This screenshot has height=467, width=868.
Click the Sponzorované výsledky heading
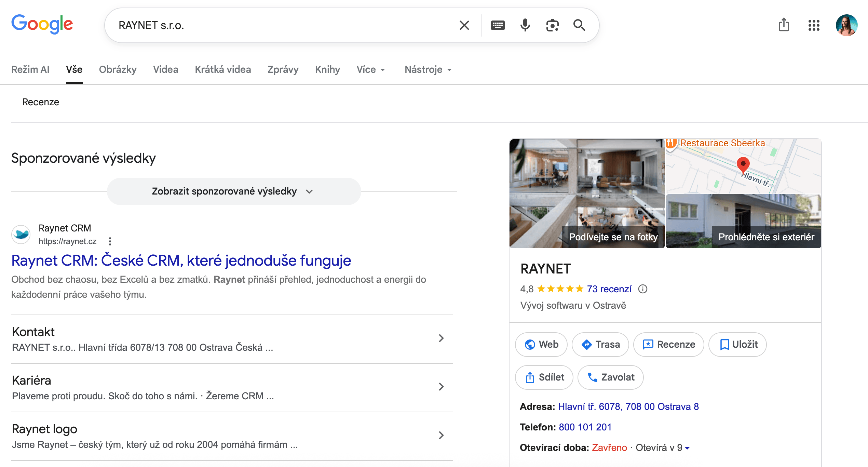tap(84, 158)
